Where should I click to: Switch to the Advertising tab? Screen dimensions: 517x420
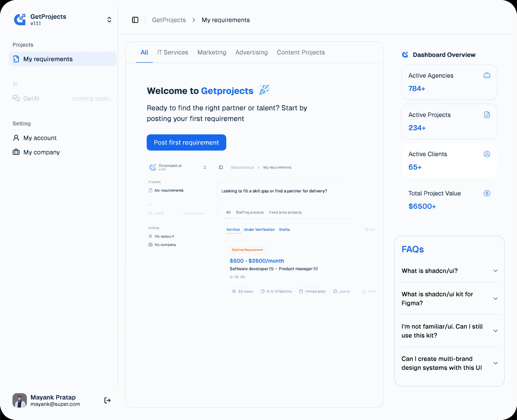pos(251,52)
